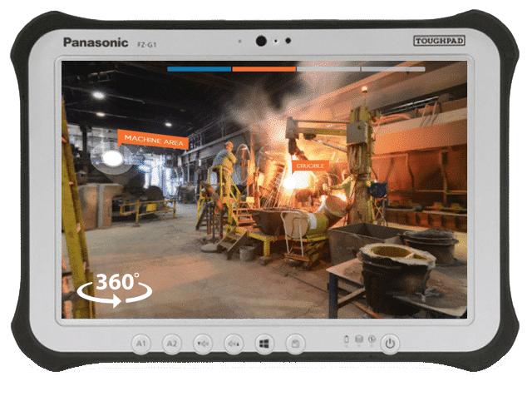Image resolution: width=532 pixels, height=401 pixels.
Task: Lower volume with the volume down button
Action: tap(203, 344)
